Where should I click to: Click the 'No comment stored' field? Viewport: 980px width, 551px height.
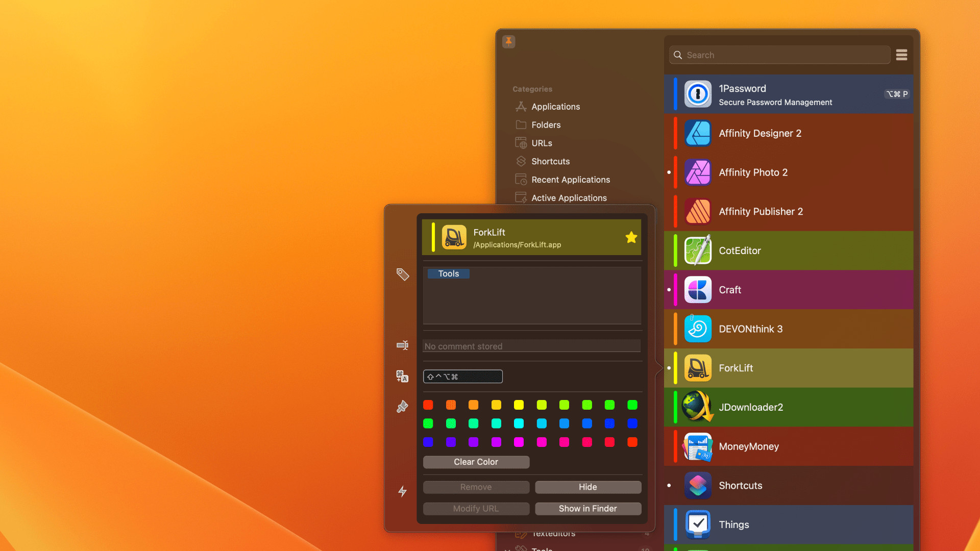click(x=532, y=346)
